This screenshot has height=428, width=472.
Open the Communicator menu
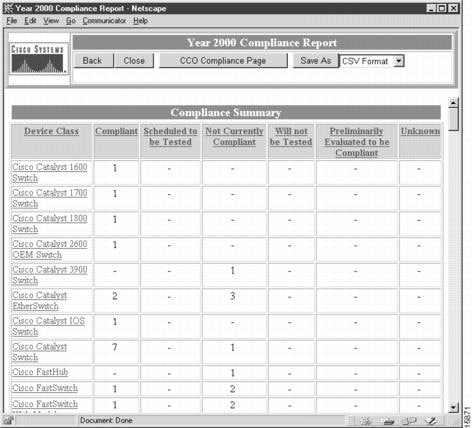[104, 21]
